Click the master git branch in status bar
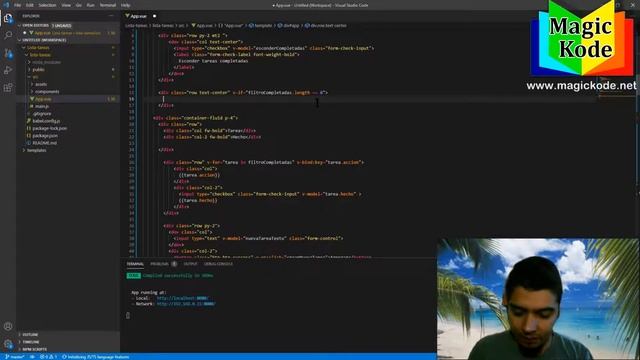The image size is (640, 360). tap(15, 357)
